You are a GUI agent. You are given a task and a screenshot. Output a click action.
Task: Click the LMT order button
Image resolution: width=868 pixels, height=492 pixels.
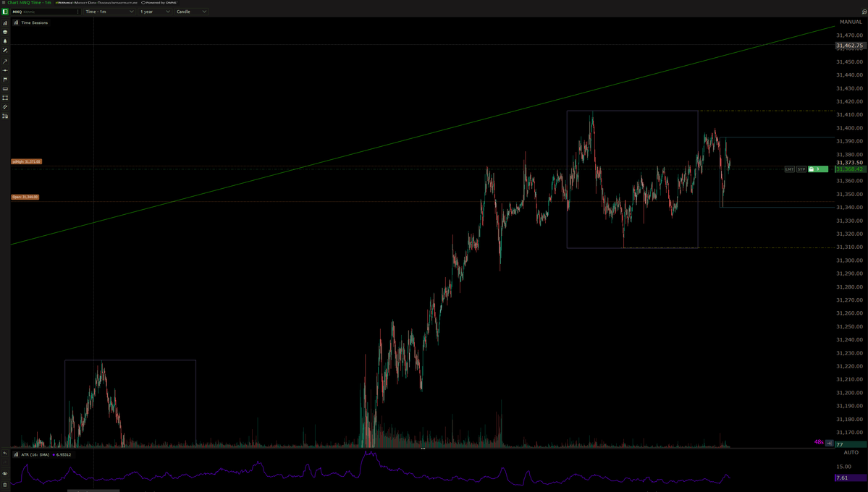(789, 169)
